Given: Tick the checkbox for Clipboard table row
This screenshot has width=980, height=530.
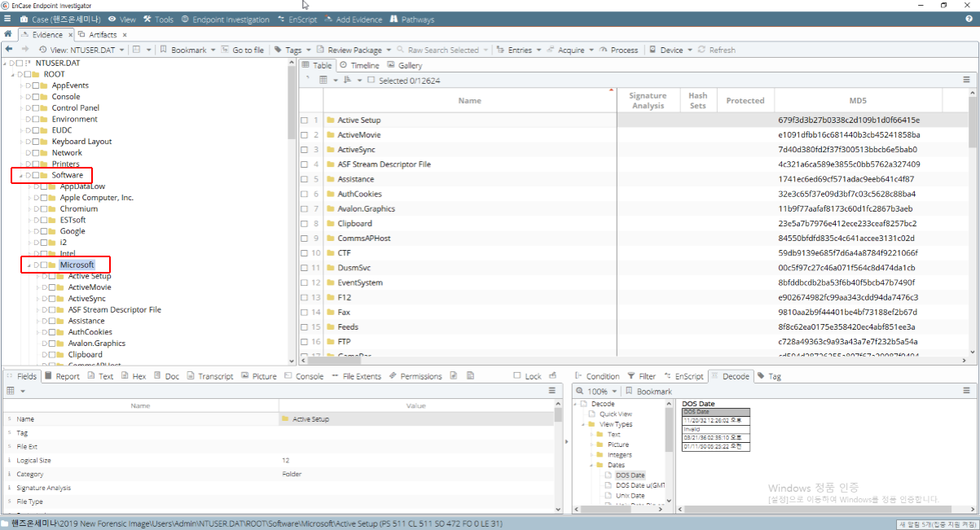Looking at the screenshot, I should tap(305, 223).
